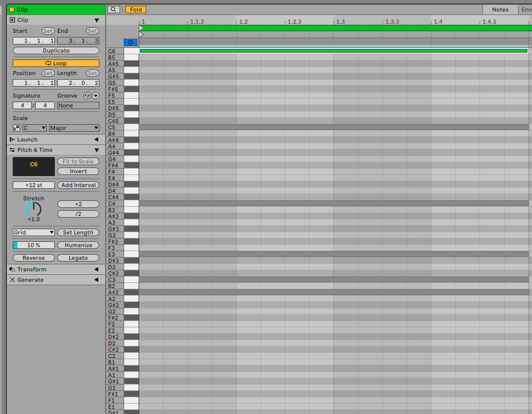Open the Grid dropdown in Pitch & Time
The width and height of the screenshot is (532, 414).
point(34,233)
